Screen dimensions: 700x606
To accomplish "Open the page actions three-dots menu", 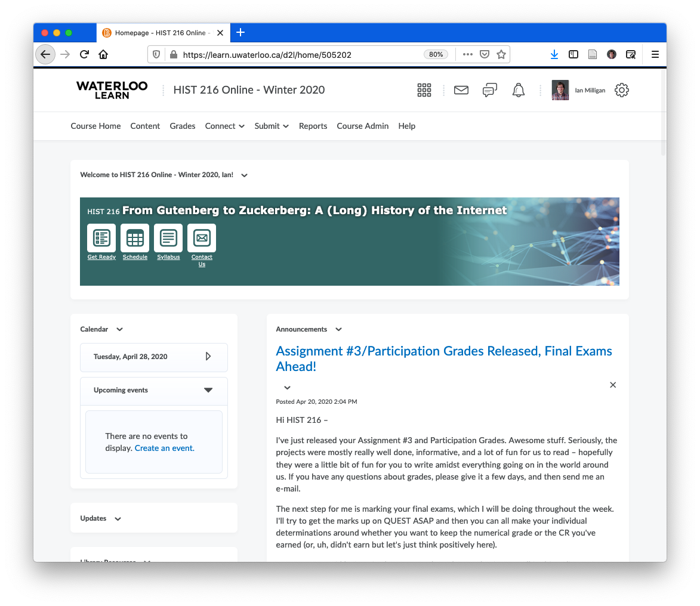I will [x=467, y=54].
